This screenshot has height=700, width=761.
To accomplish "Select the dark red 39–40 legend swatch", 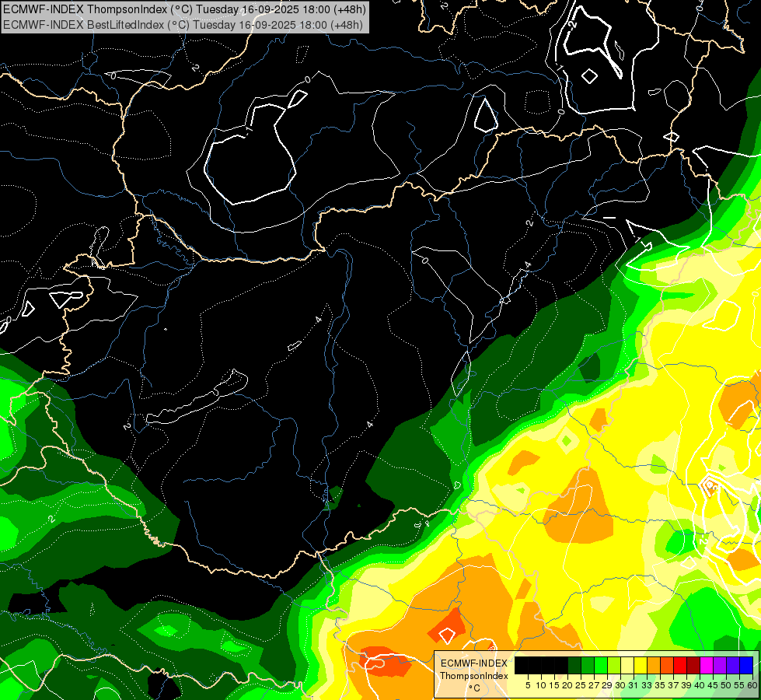I will click(693, 666).
